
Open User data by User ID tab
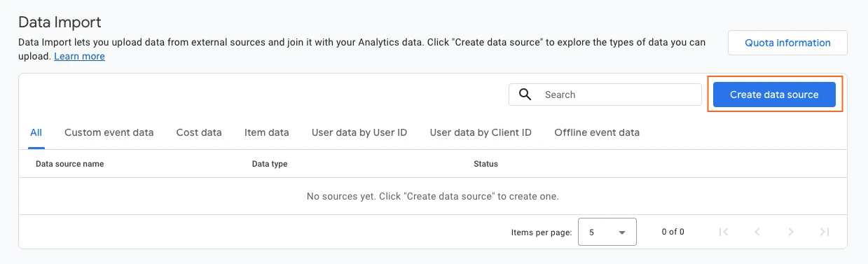359,132
